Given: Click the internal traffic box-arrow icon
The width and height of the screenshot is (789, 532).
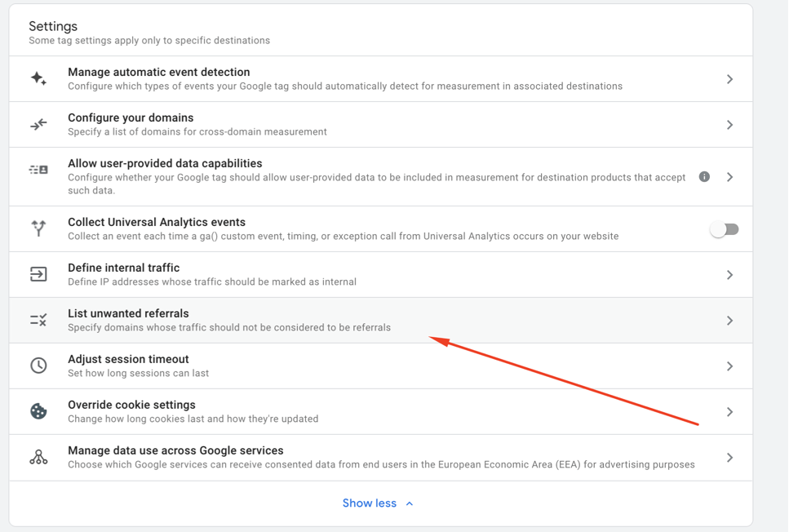Looking at the screenshot, I should pyautogui.click(x=38, y=274).
